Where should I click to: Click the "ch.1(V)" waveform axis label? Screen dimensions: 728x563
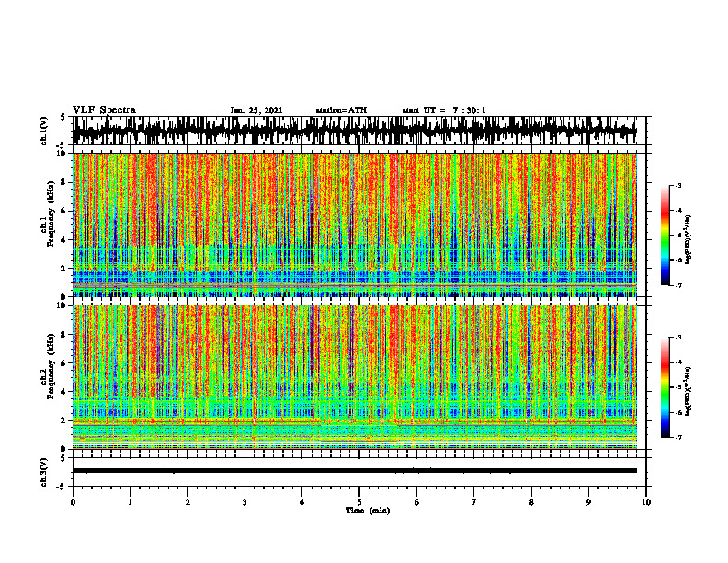coord(44,131)
